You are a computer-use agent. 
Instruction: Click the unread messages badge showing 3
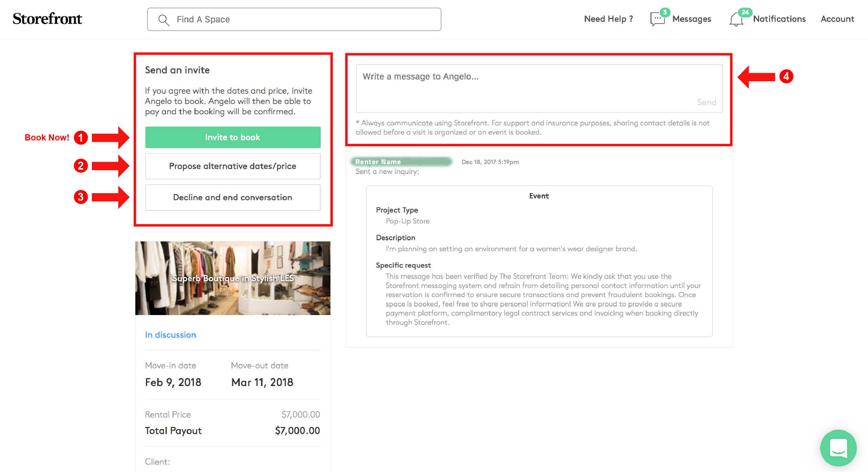click(664, 12)
